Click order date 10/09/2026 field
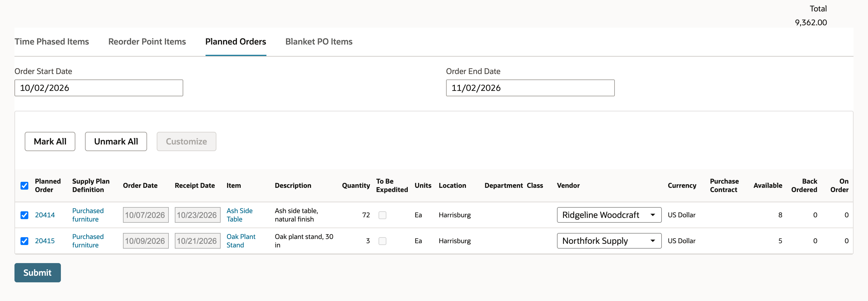Screen dimensions: 868x301 click(146, 241)
